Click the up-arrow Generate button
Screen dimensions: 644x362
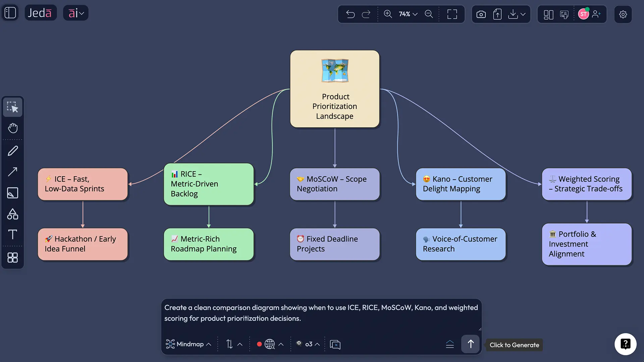click(x=470, y=344)
